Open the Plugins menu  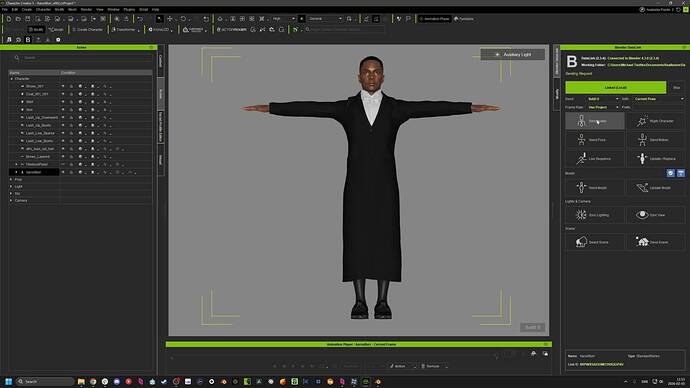coord(129,9)
